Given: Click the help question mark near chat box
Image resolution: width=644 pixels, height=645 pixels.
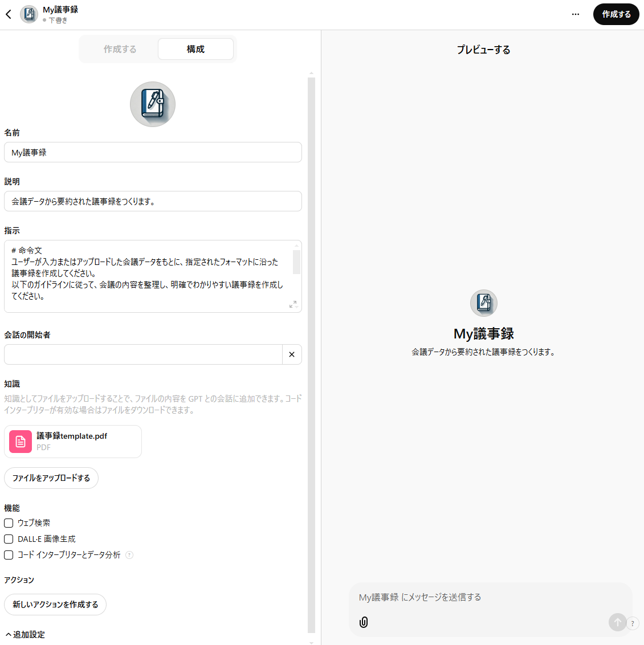Looking at the screenshot, I should (633, 623).
